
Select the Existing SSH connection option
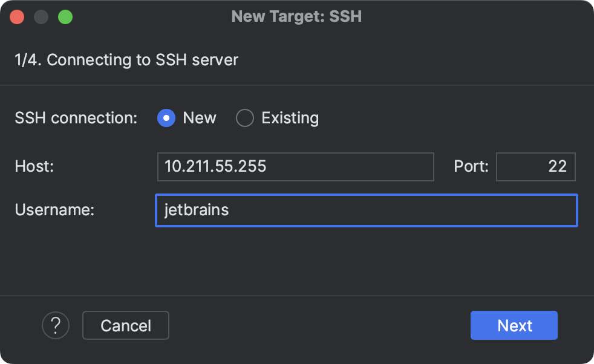[x=245, y=118]
